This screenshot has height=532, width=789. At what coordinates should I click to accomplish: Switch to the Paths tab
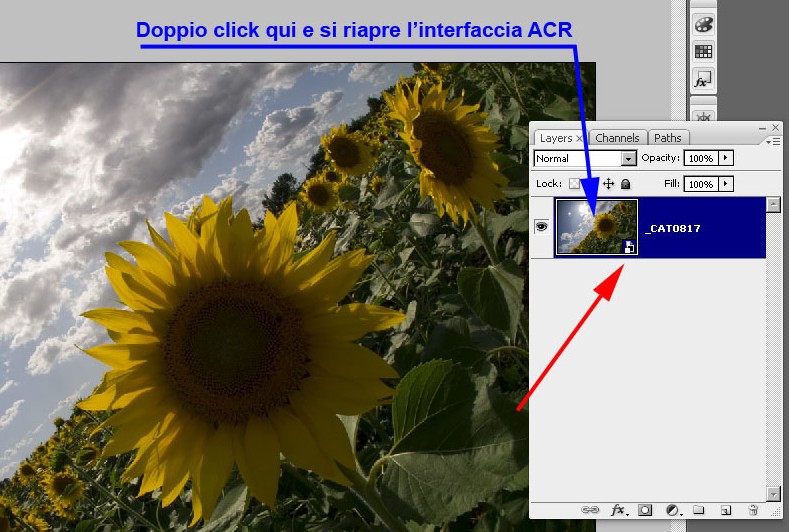tap(668, 138)
